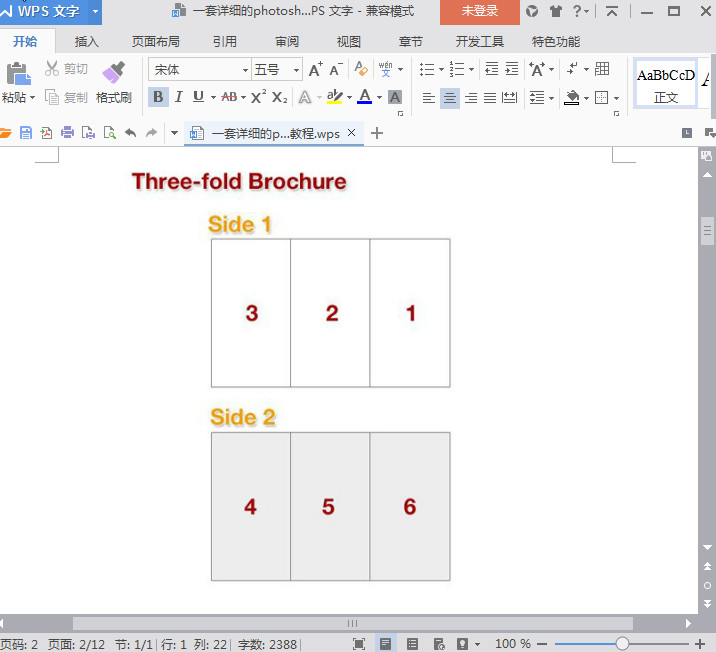Toggle strikethrough AB formatting
Screen dimensions: 716x652
[229, 97]
